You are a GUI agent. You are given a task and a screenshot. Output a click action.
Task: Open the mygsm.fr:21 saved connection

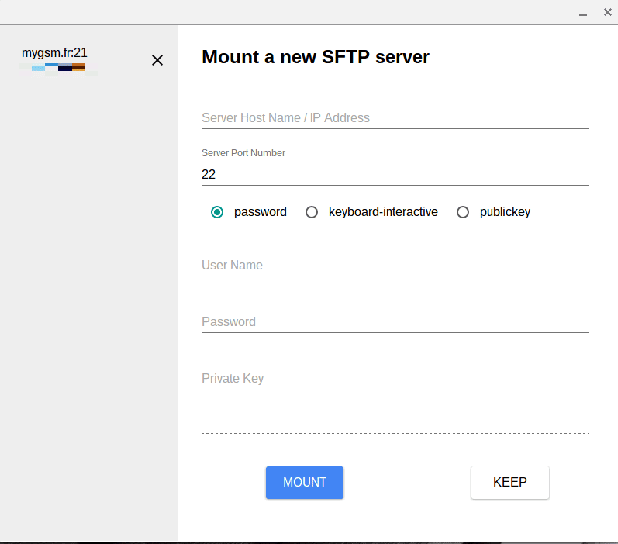click(x=56, y=52)
